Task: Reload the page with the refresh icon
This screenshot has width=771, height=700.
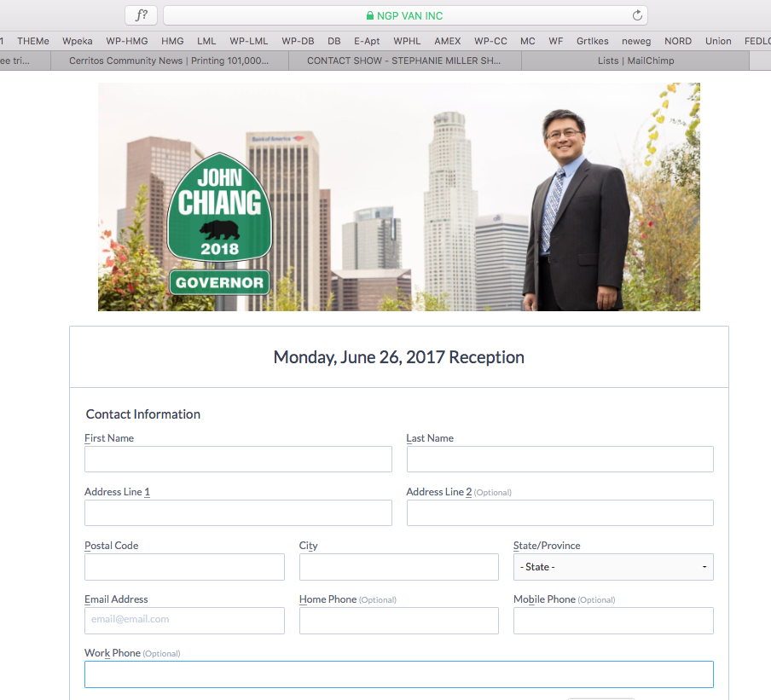Action: (636, 15)
